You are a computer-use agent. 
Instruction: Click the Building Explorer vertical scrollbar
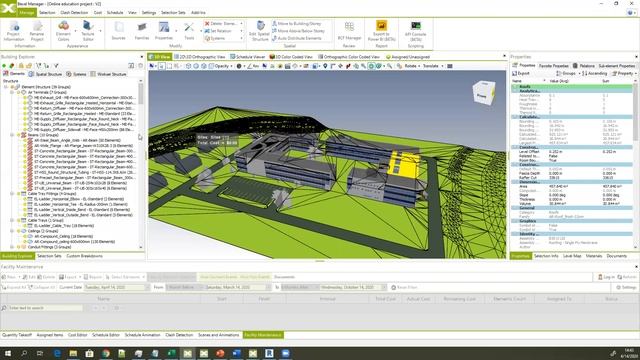coord(141,163)
